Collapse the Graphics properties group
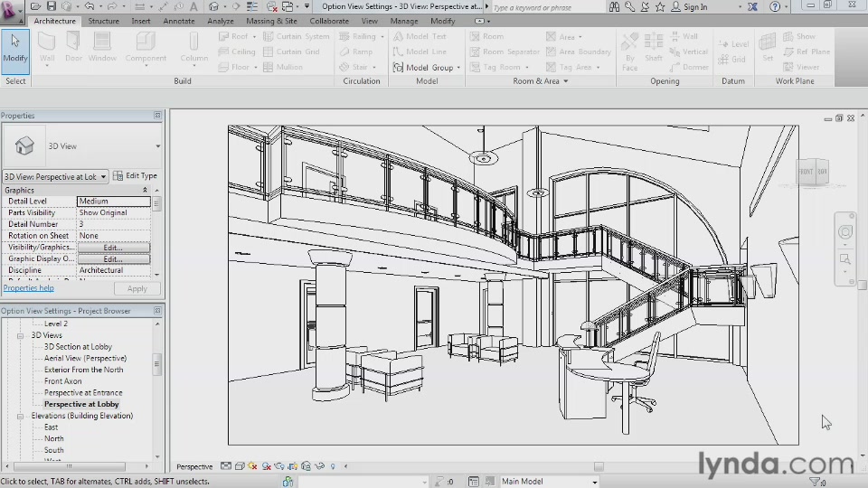Image resolution: width=868 pixels, height=488 pixels. point(145,190)
